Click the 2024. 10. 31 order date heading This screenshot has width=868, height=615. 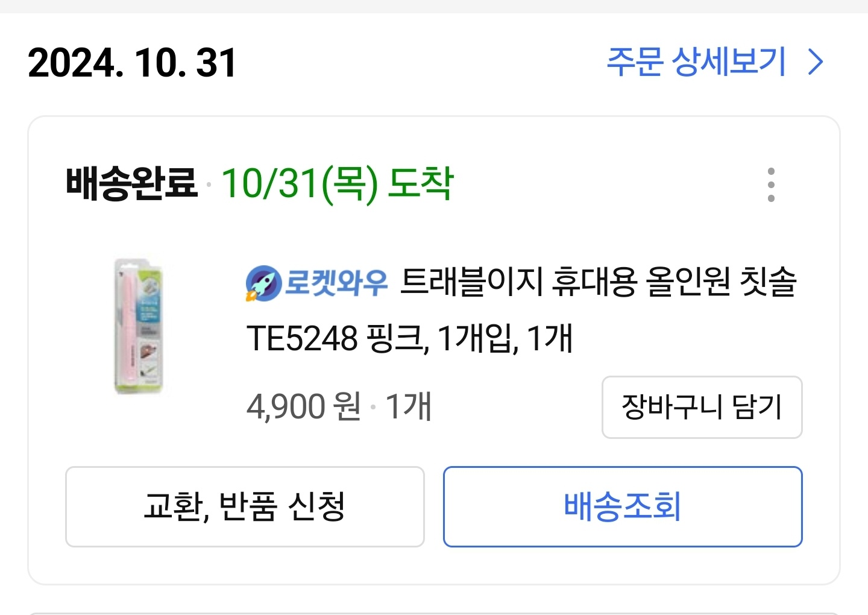click(132, 63)
